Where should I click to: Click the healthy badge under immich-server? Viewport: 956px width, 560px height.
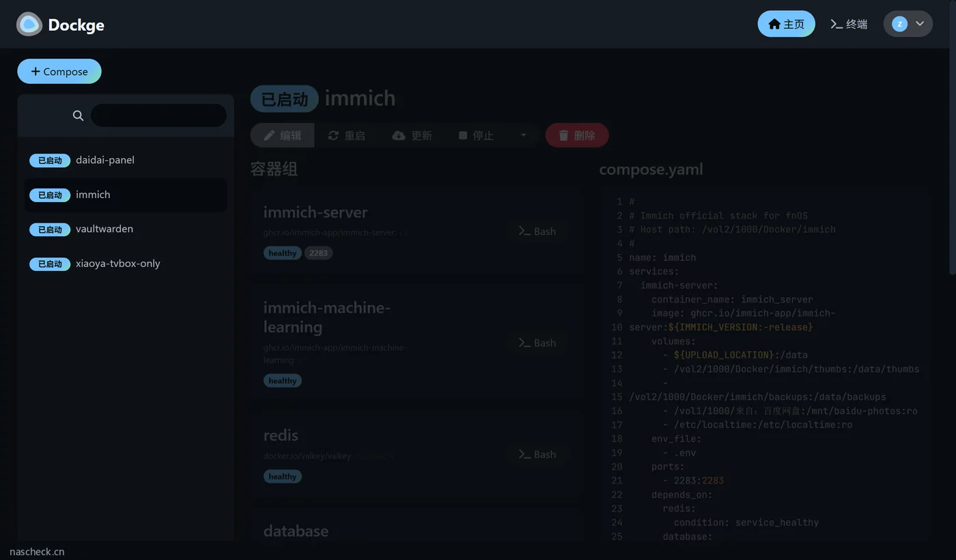(x=283, y=253)
